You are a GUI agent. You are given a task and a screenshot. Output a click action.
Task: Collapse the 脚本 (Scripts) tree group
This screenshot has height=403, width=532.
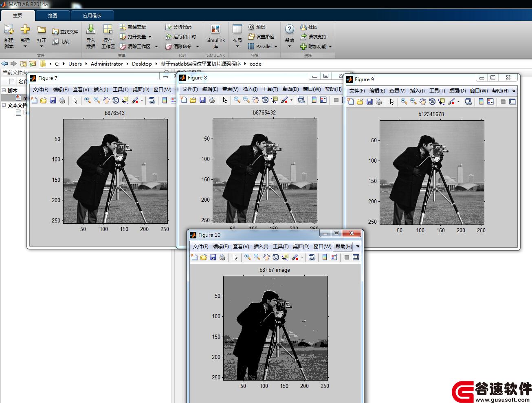(4, 90)
